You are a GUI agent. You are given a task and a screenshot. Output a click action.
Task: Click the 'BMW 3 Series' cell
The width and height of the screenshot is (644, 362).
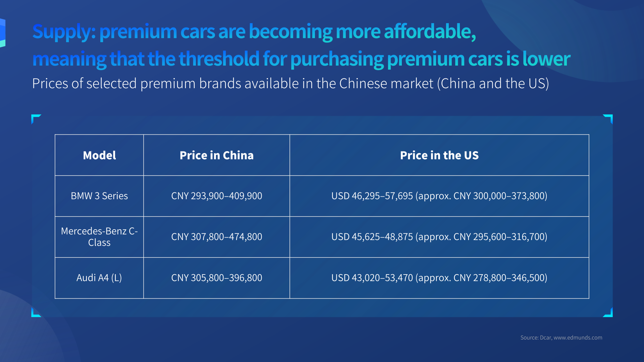(99, 196)
